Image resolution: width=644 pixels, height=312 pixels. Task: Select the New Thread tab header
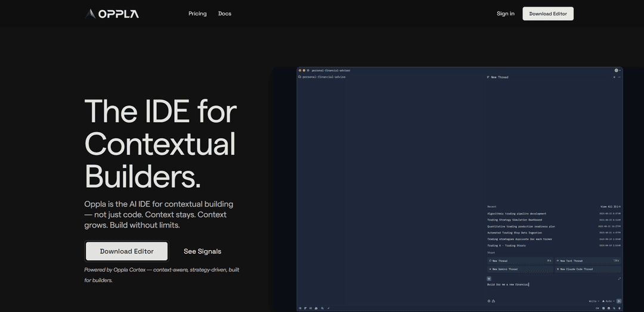pos(497,77)
